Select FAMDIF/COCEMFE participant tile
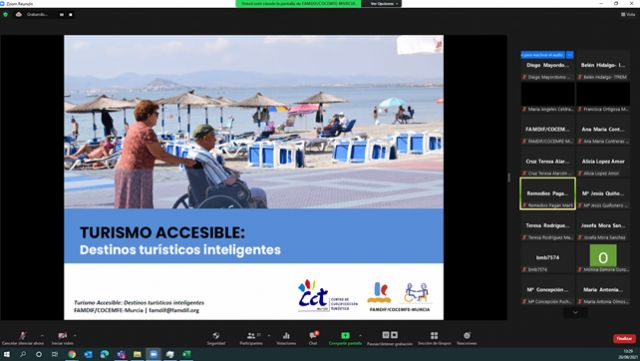The height and width of the screenshot is (361, 640). [547, 129]
